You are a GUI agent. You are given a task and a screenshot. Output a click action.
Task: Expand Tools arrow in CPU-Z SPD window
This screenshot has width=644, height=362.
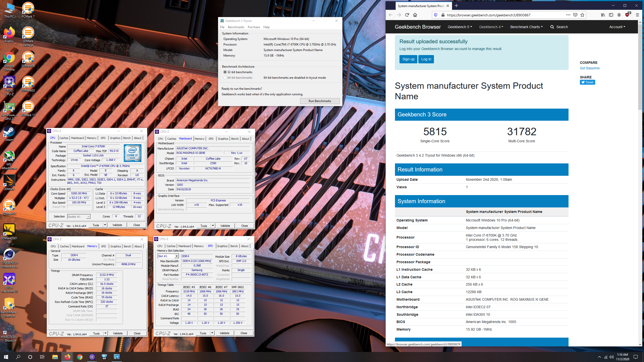pos(212,333)
